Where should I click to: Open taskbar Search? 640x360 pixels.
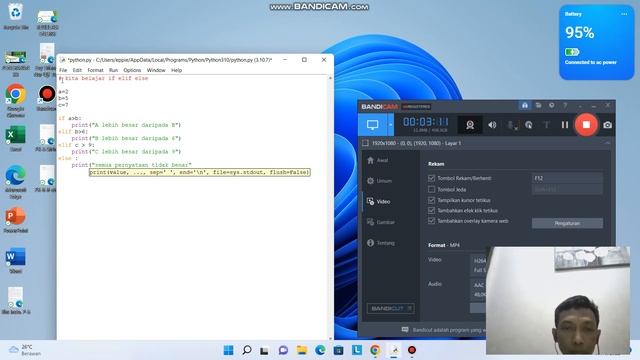tap(247, 350)
